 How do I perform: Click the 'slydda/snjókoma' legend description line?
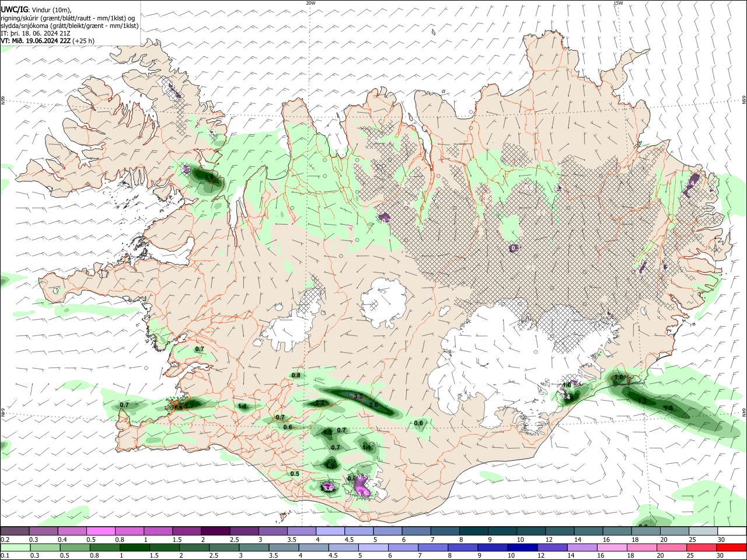(69, 26)
